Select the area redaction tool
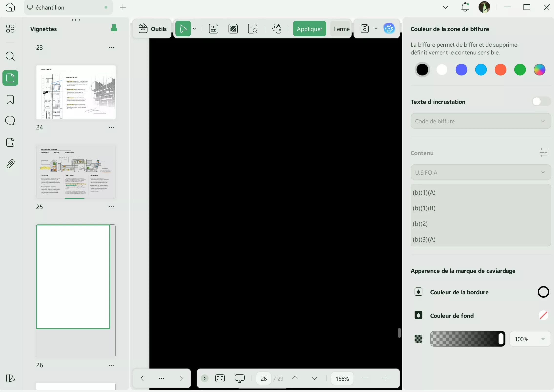Image resolution: width=554 pixels, height=392 pixels. pyautogui.click(x=233, y=29)
